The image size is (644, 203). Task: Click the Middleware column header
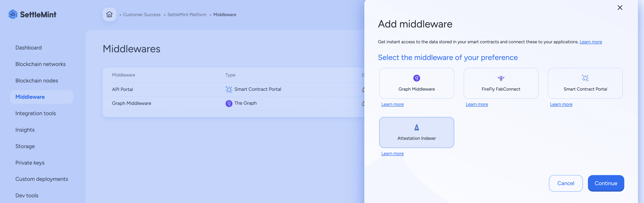(x=123, y=75)
